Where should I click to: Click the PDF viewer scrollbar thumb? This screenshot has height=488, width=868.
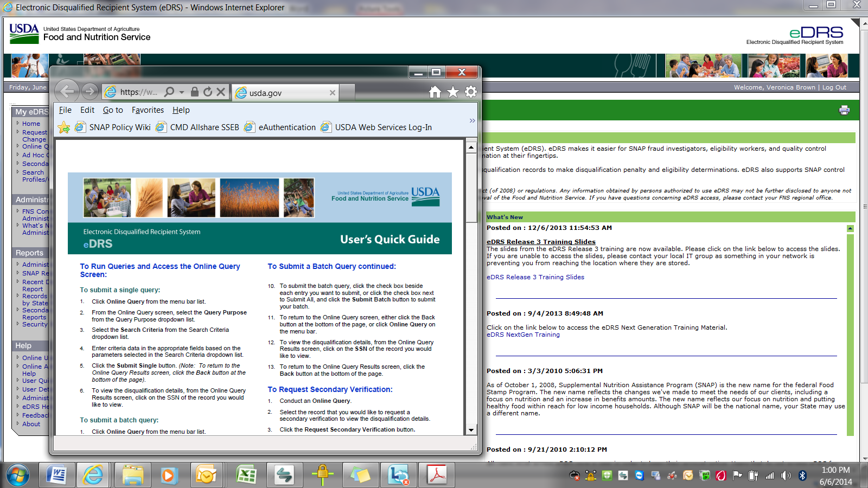471,188
